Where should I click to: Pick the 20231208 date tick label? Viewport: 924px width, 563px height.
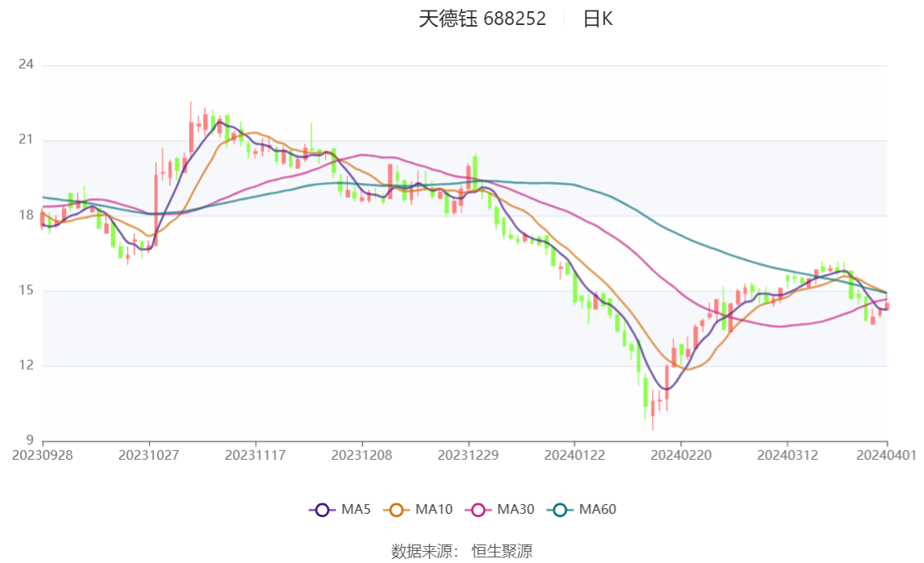tap(362, 455)
